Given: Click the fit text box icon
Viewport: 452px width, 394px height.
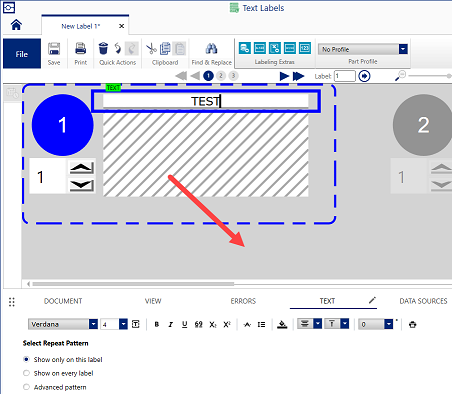Looking at the screenshot, I should [x=136, y=324].
